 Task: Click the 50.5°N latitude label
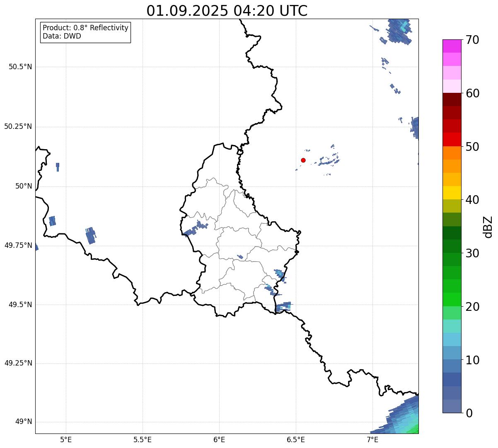coord(20,67)
